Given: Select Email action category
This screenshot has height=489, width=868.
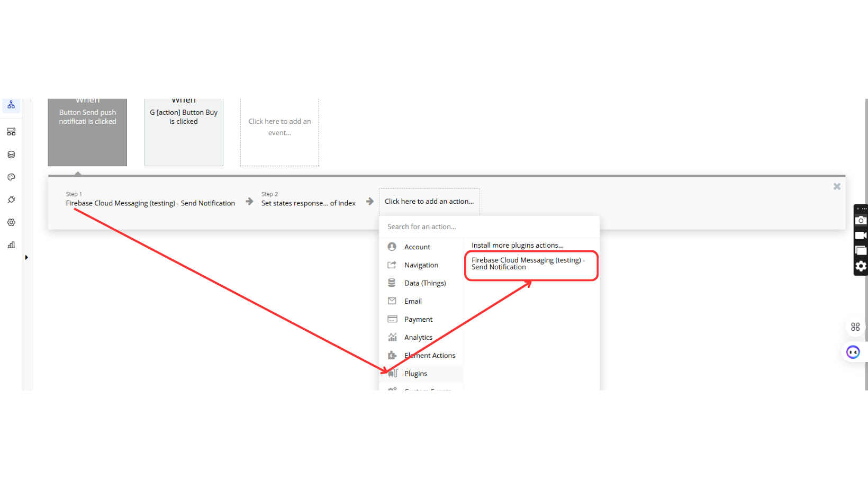Looking at the screenshot, I should point(421,301).
